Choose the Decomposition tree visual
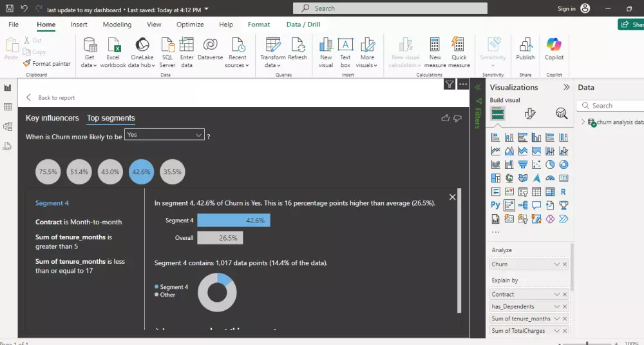The image size is (644, 345). click(523, 205)
